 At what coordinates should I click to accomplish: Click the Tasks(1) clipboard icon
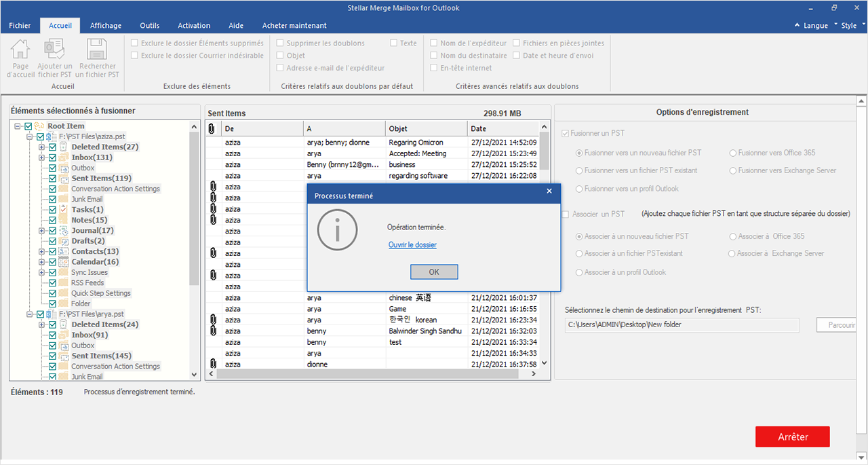[64, 210]
